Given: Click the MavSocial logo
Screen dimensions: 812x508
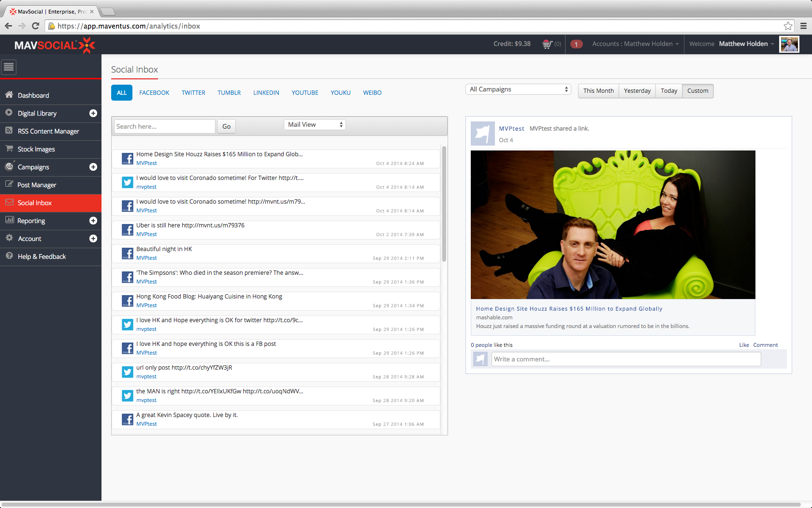Looking at the screenshot, I should (55, 45).
